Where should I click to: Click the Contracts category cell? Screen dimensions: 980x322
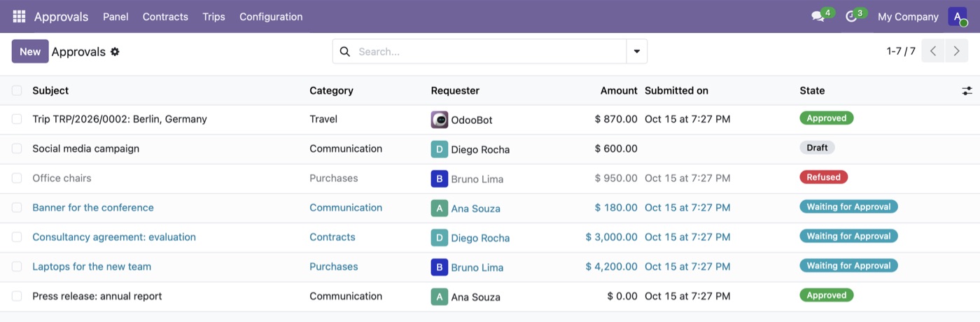332,237
